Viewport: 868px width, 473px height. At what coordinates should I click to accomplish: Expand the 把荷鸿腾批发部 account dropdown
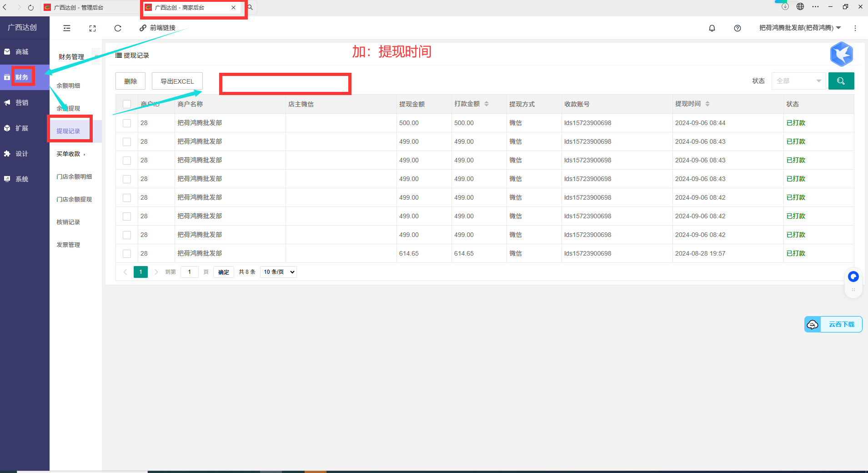[799, 28]
